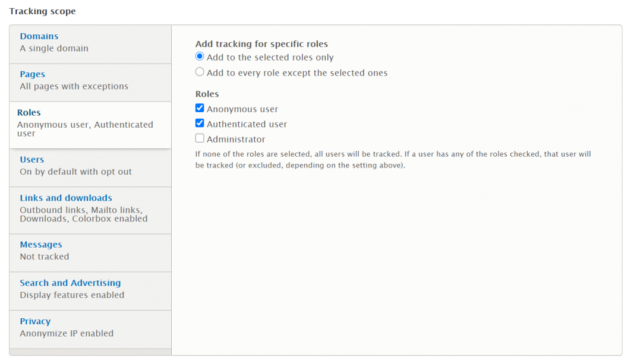631x364 pixels.
Task: Open the Messages tracking tab
Action: coord(41,244)
